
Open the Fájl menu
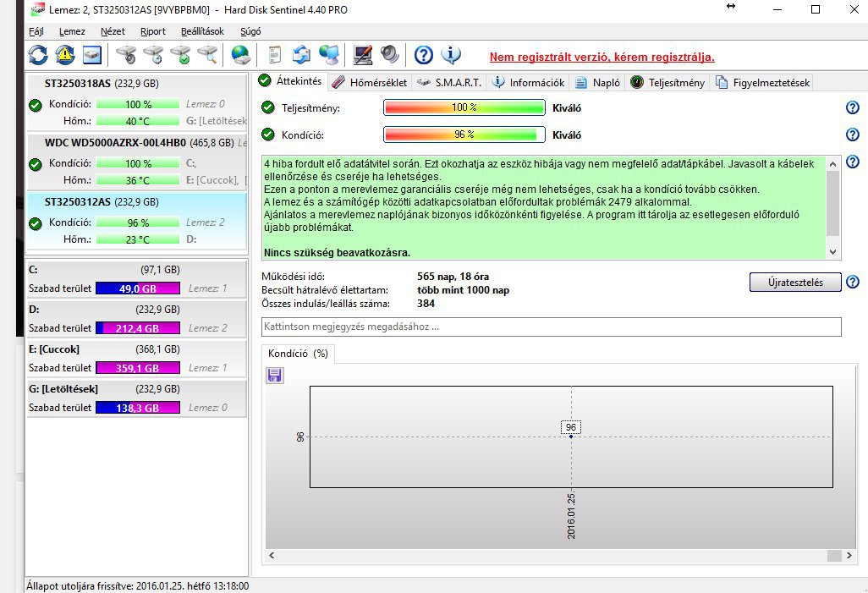(x=36, y=31)
